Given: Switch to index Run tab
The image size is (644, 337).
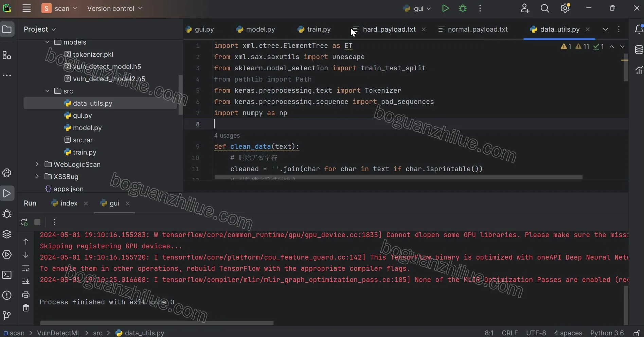Looking at the screenshot, I should click(65, 203).
